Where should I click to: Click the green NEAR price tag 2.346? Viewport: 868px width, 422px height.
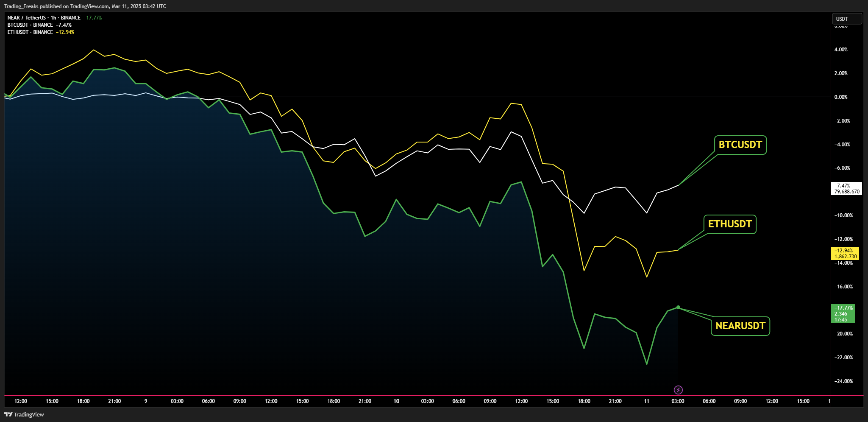[x=843, y=314]
